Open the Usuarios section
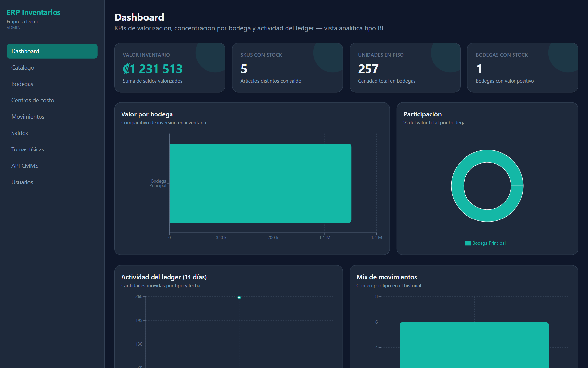The height and width of the screenshot is (368, 588). [52, 182]
